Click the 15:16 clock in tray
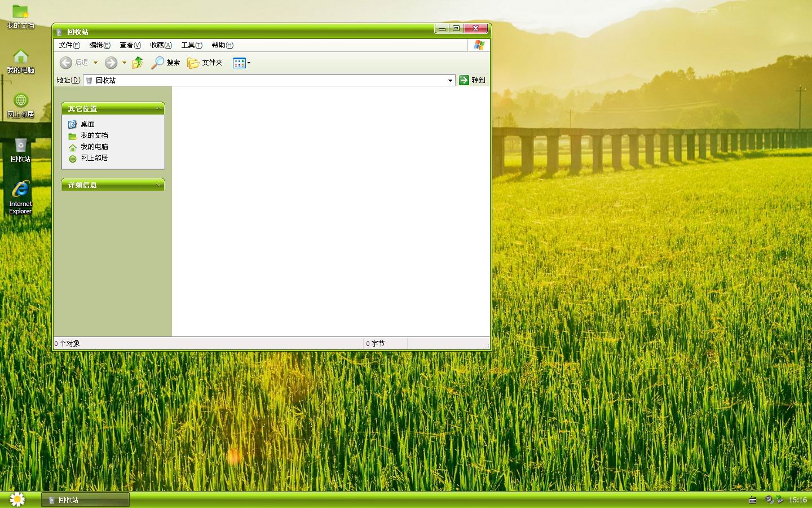 (x=797, y=500)
